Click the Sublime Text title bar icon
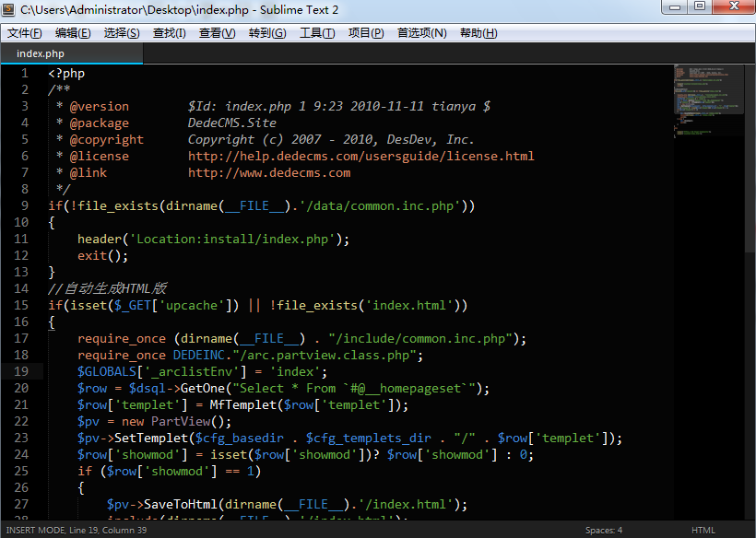This screenshot has height=538, width=756. [8, 9]
